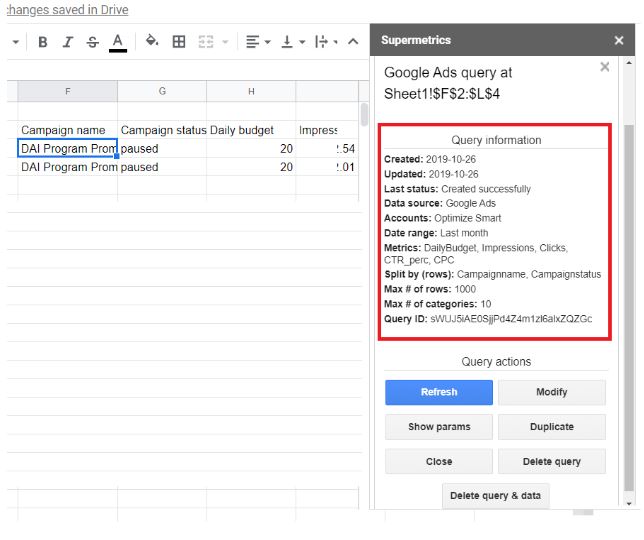Click the spreadsheet vertical scrollbar thumb
The width and height of the screenshot is (644, 540).
click(364, 114)
